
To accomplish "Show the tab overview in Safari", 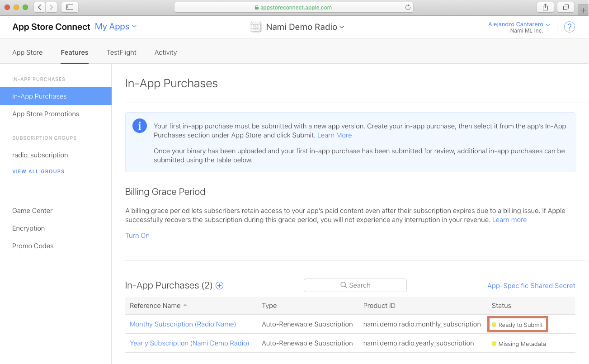I will click(x=565, y=7).
